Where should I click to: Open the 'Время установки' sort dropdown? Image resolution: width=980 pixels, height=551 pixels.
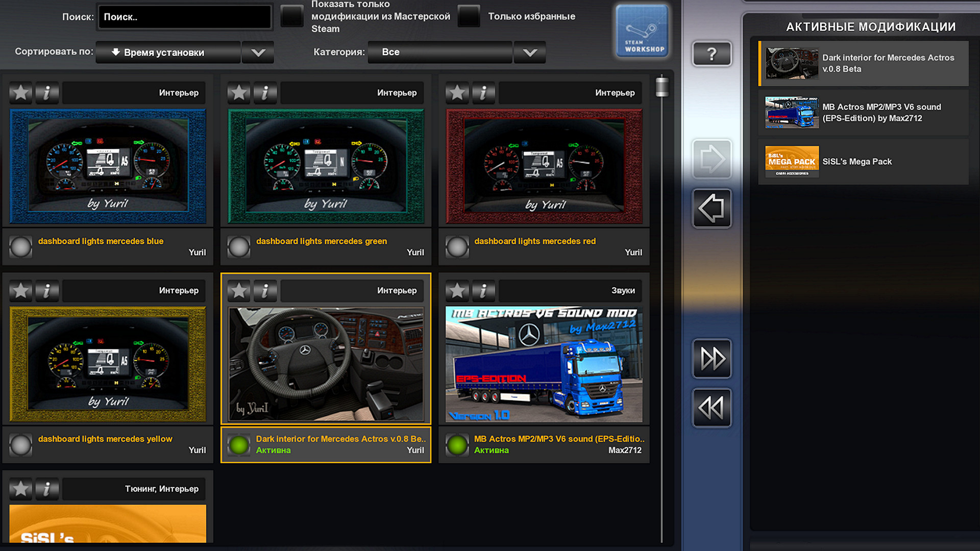(x=168, y=52)
